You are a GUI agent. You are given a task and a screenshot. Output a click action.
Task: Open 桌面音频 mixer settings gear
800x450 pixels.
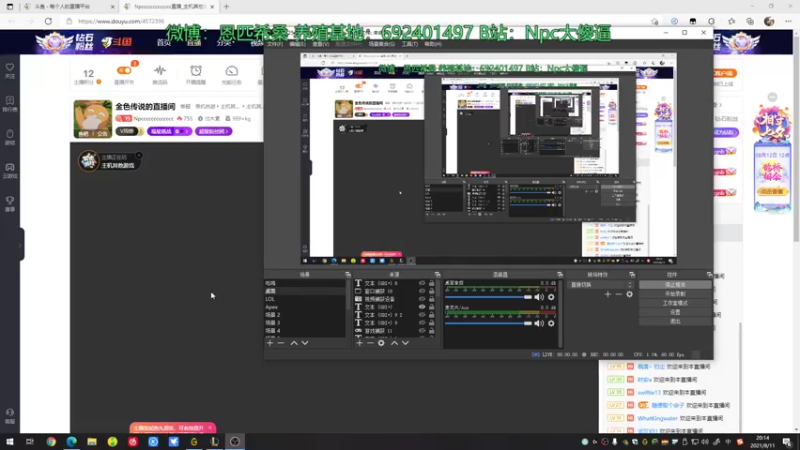click(551, 297)
